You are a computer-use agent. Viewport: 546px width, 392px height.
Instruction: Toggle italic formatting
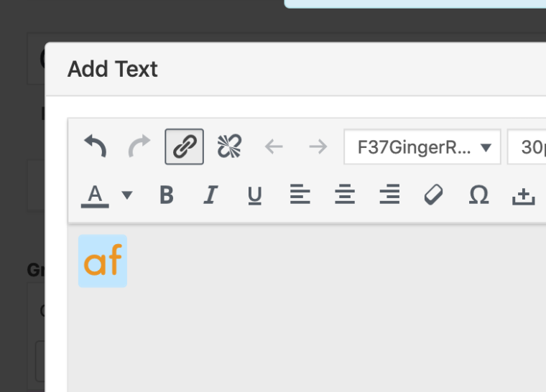point(210,195)
